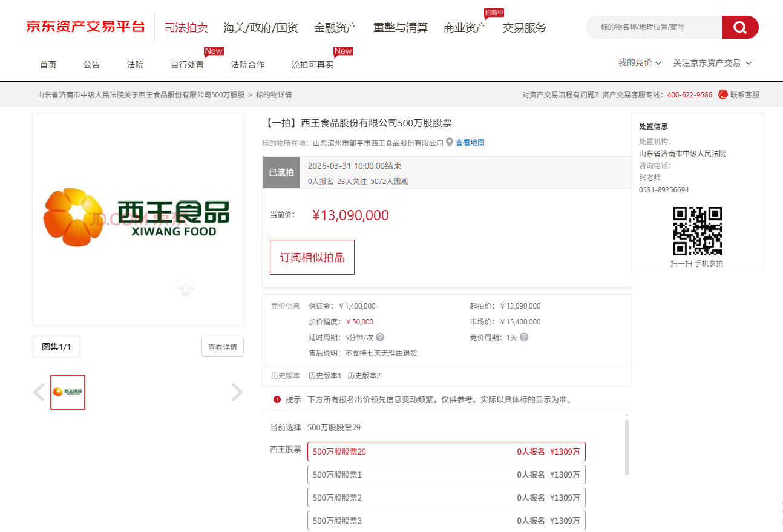
Task: Expand the 我的竞价 dropdown
Action: 640,63
